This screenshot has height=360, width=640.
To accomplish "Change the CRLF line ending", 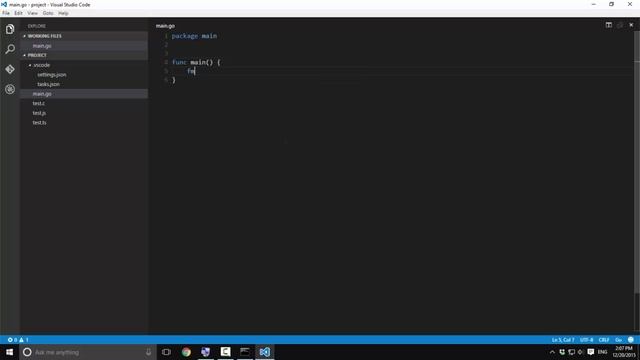I will pyautogui.click(x=604, y=340).
